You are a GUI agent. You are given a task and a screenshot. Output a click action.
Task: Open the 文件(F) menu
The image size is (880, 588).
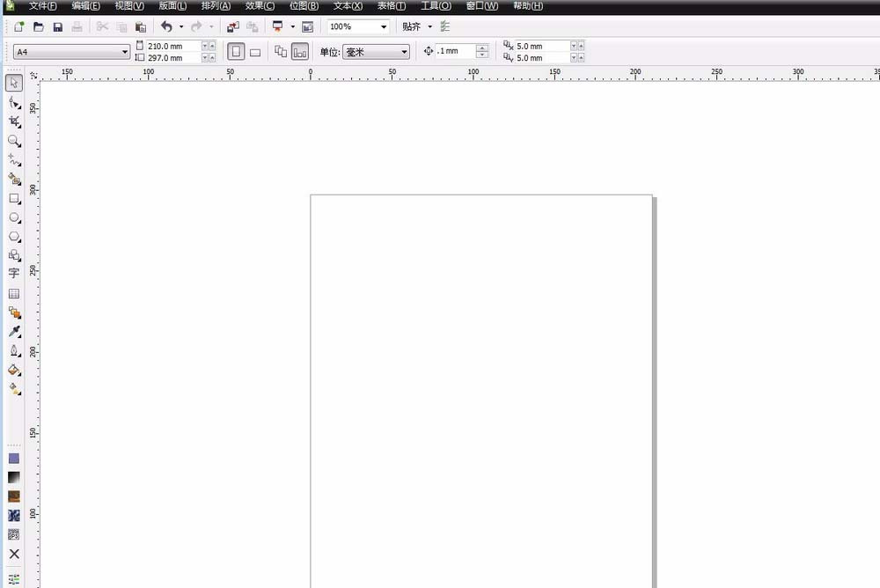(42, 6)
